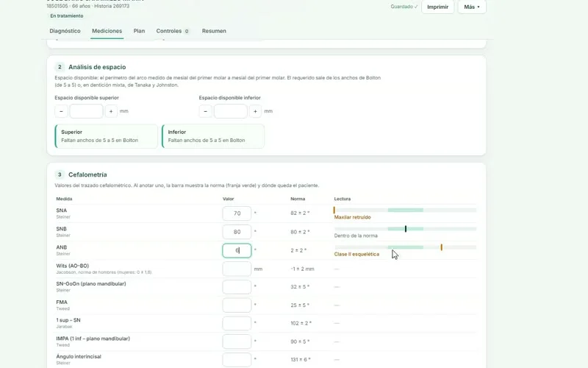Switch to the Plan tab

(x=139, y=31)
